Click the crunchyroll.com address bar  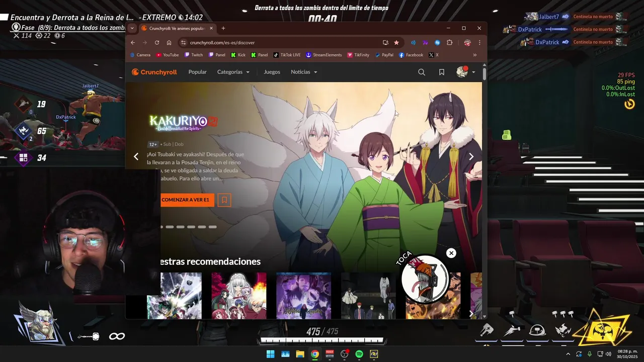tap(282, 43)
